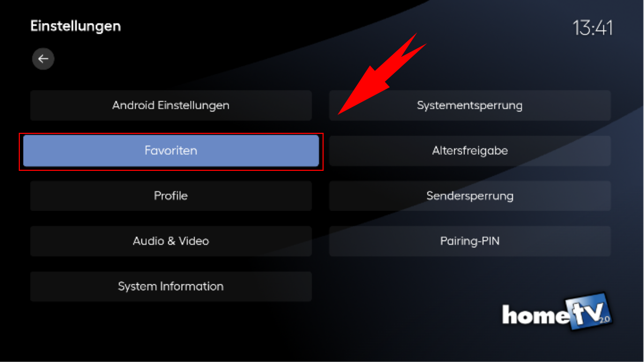Open the Profile settings
Viewport: 644px width, 362px height.
(x=171, y=196)
